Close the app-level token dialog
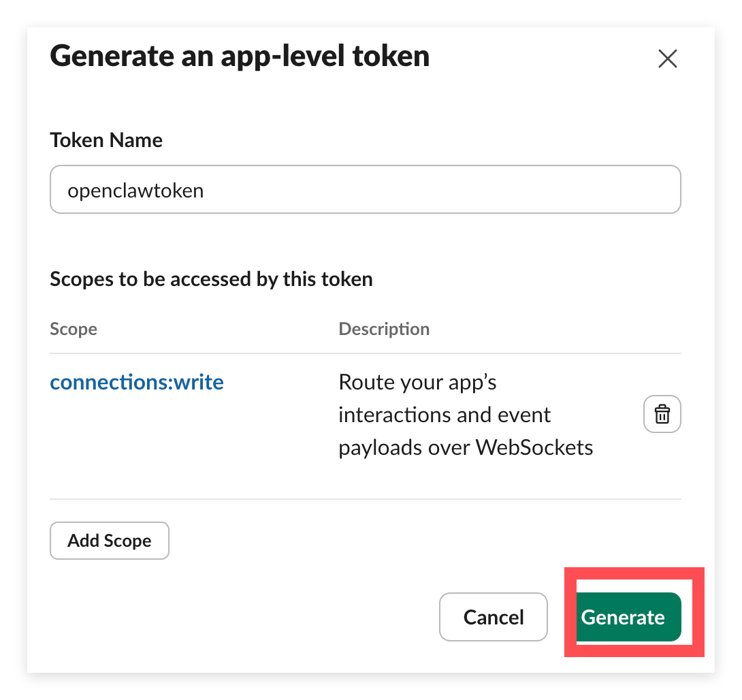Viewport: 742px width, 700px height. (x=667, y=59)
